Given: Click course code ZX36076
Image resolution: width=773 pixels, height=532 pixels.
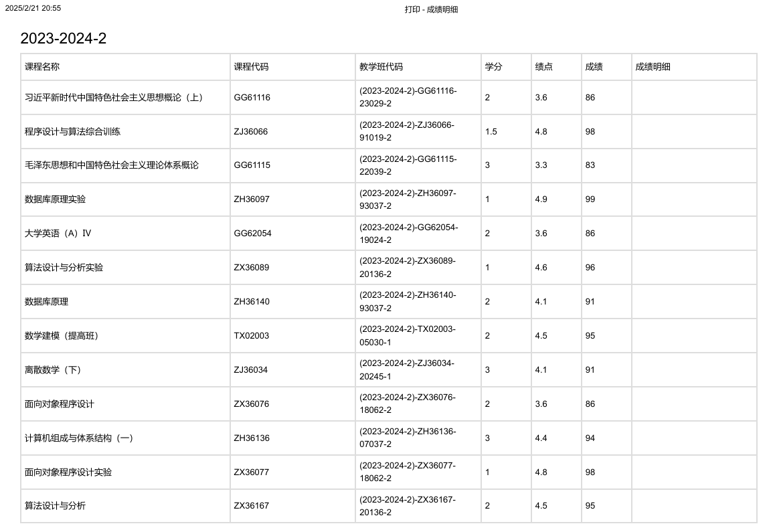Looking at the screenshot, I should (252, 404).
